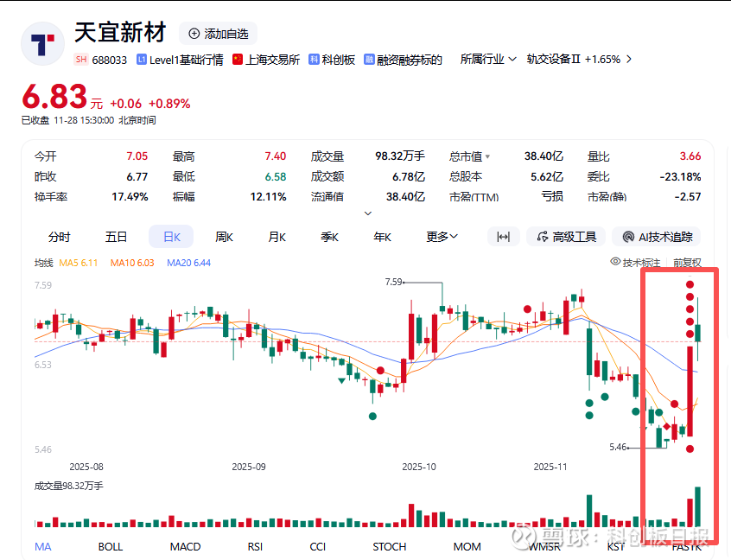Click the 成交额 6.78亿 value
Viewport: 731px width, 560px height.
[x=409, y=176]
